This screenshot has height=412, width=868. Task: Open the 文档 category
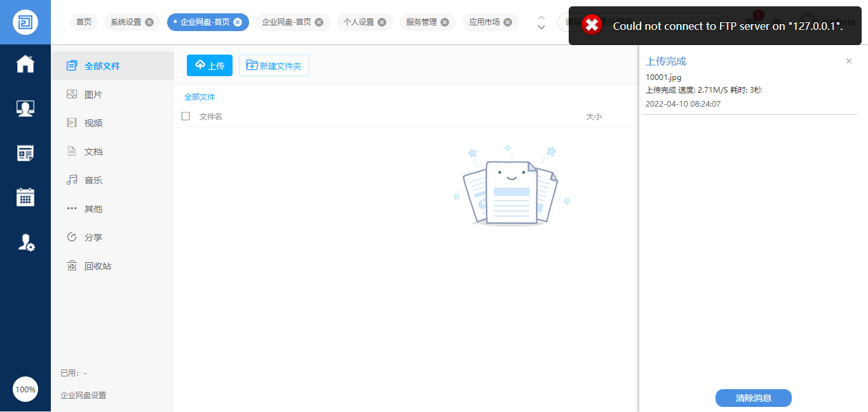pyautogui.click(x=112, y=152)
